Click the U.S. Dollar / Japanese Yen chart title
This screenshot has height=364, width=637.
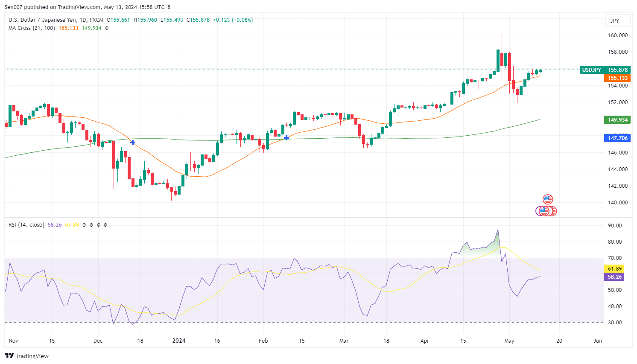tap(56, 20)
